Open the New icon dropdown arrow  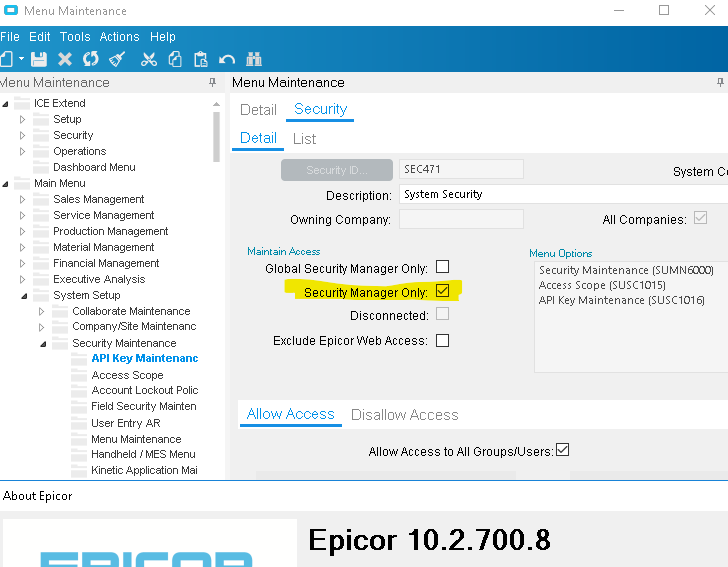click(21, 59)
